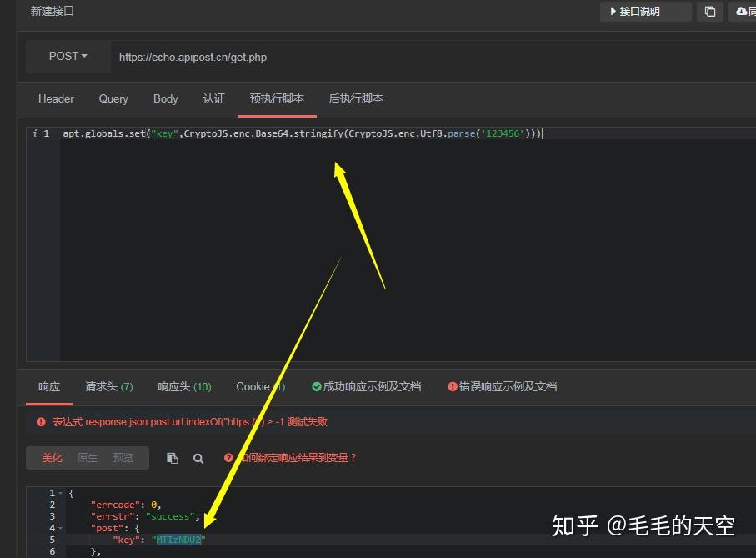Image resolution: width=756 pixels, height=558 pixels.
Task: Enable the 美化 response view mode
Action: tap(52, 457)
